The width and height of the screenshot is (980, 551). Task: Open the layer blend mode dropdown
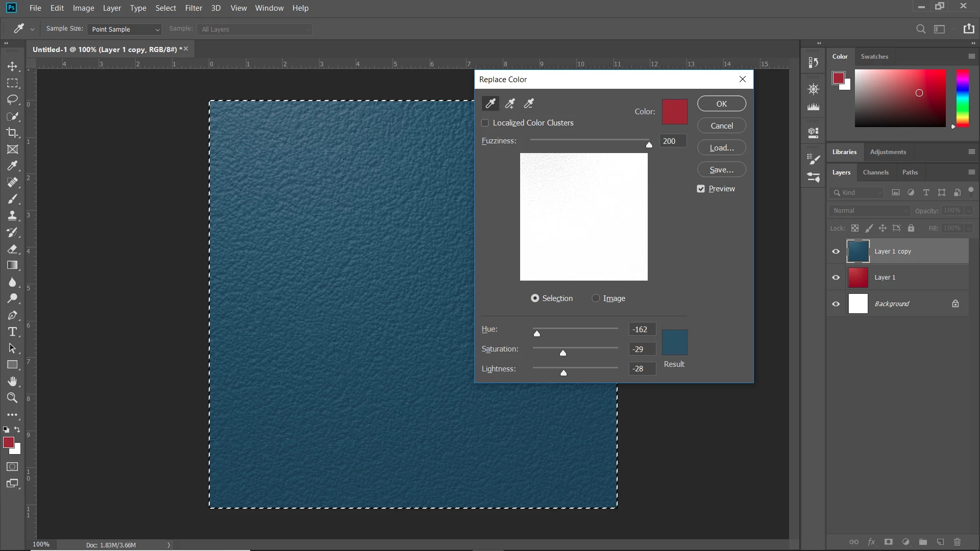point(870,211)
